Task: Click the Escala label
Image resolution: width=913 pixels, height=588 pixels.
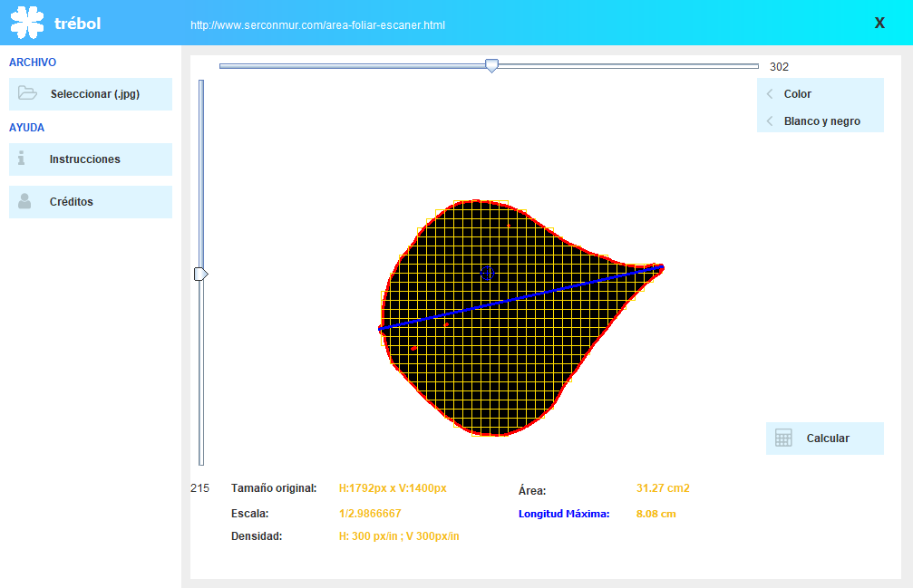Action: (250, 514)
